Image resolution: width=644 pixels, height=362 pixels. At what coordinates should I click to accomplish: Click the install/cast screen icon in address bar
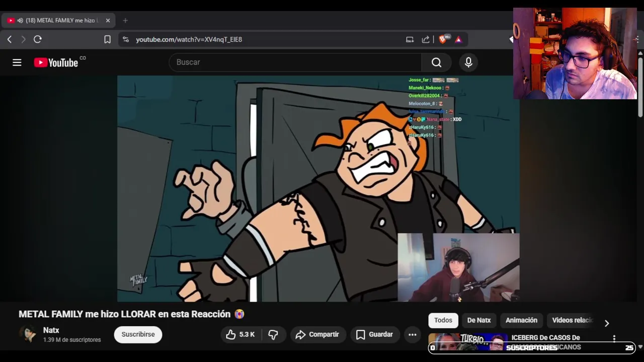[x=410, y=39]
